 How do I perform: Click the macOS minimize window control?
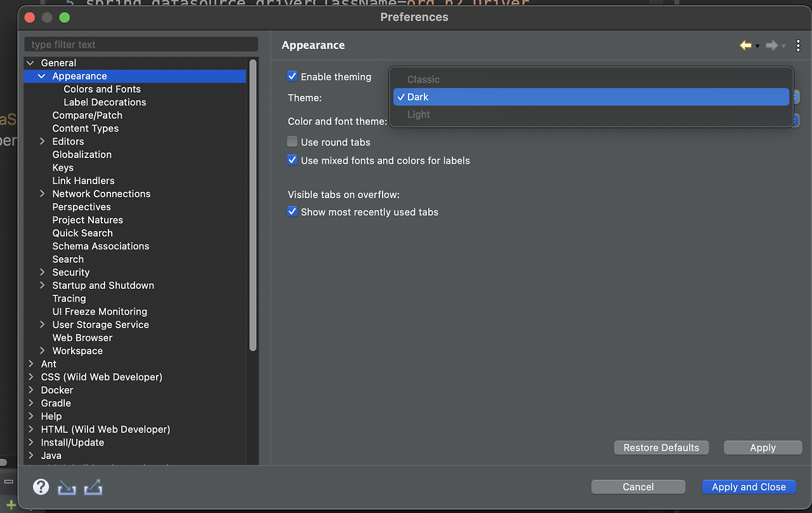[x=47, y=18]
